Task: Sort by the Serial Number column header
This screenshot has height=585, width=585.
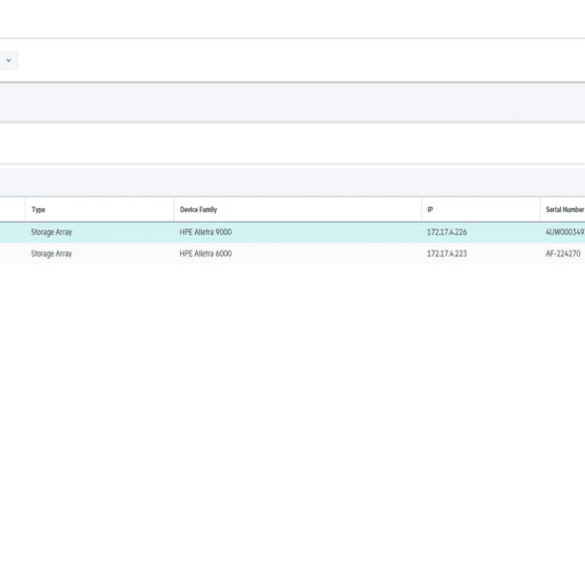Action: coord(565,210)
